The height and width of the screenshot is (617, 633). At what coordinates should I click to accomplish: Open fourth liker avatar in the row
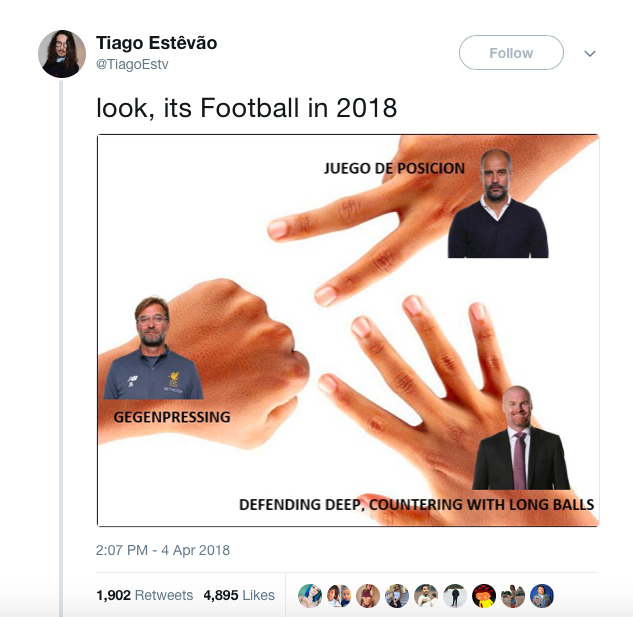[x=397, y=595]
